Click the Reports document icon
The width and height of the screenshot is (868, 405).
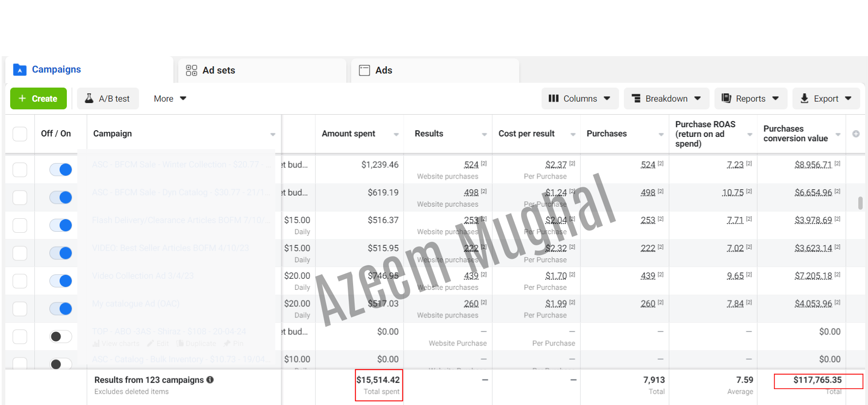pos(726,99)
